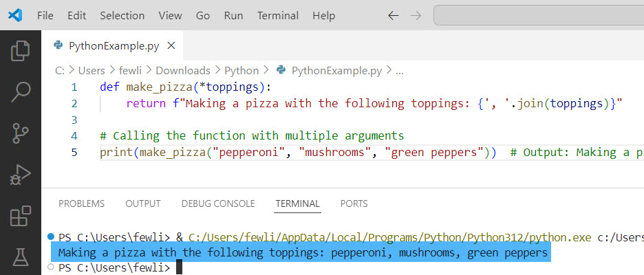
Task: Click the Python breadcrumb segment
Action: click(x=241, y=71)
